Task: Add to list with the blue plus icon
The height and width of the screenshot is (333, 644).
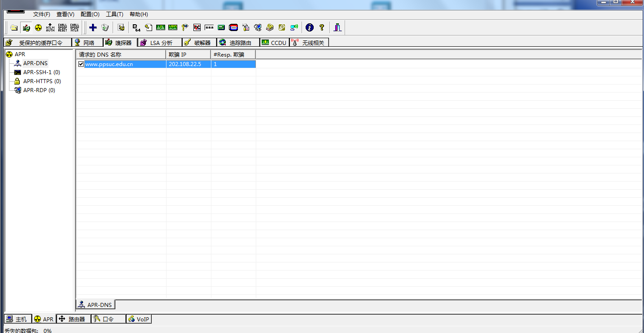Action: [x=93, y=28]
